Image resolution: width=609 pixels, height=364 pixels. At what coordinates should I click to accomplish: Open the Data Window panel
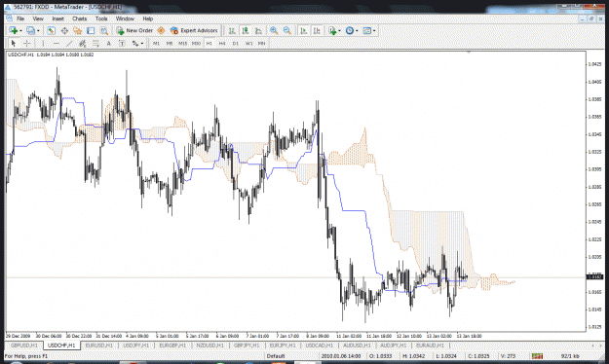(64, 30)
